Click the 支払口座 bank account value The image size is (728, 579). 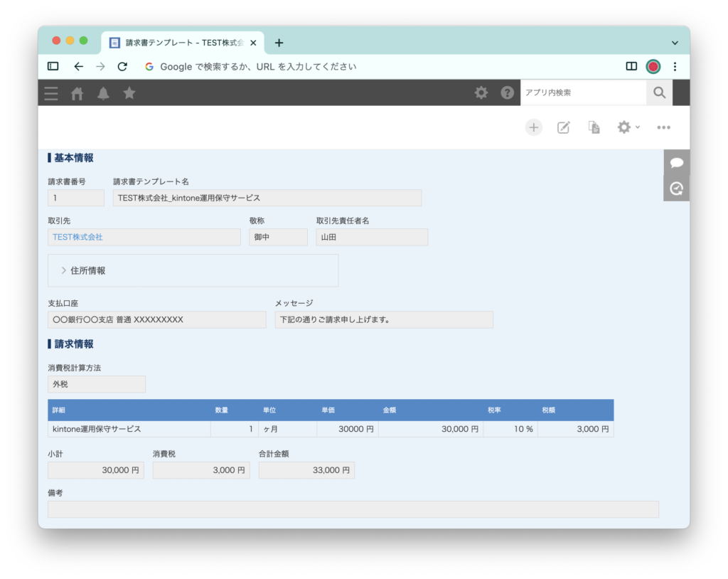[x=157, y=319]
